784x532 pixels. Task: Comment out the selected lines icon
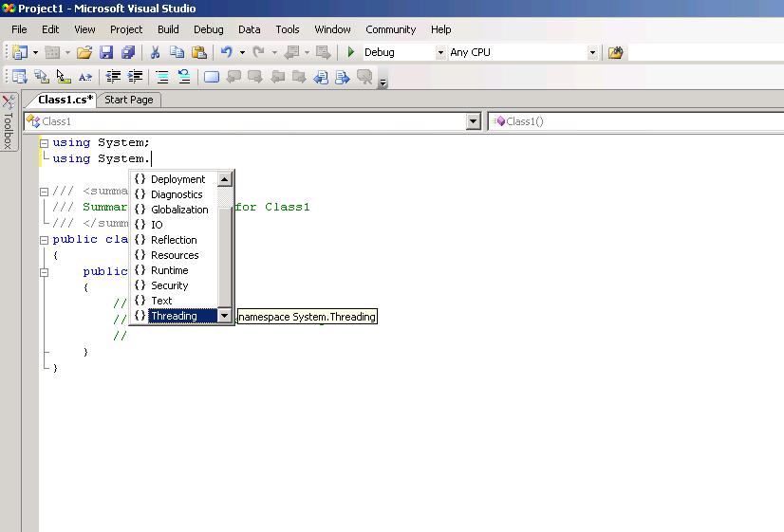[x=162, y=77]
